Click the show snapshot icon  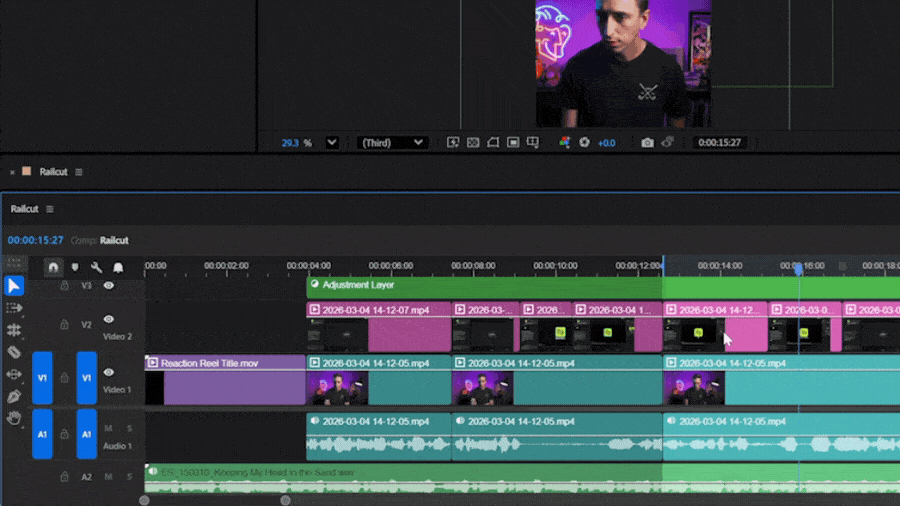tap(668, 142)
